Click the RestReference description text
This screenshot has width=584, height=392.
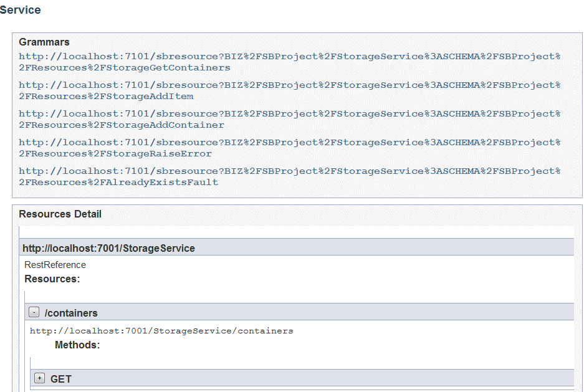point(55,265)
